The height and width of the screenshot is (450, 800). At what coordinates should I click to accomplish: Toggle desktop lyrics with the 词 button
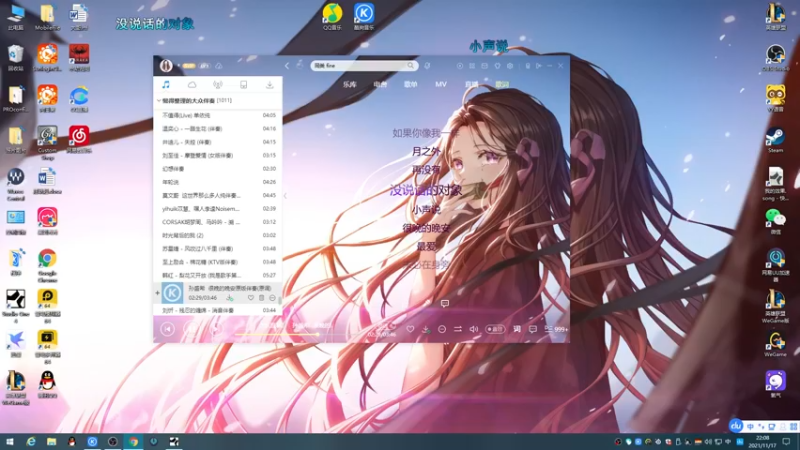point(517,329)
